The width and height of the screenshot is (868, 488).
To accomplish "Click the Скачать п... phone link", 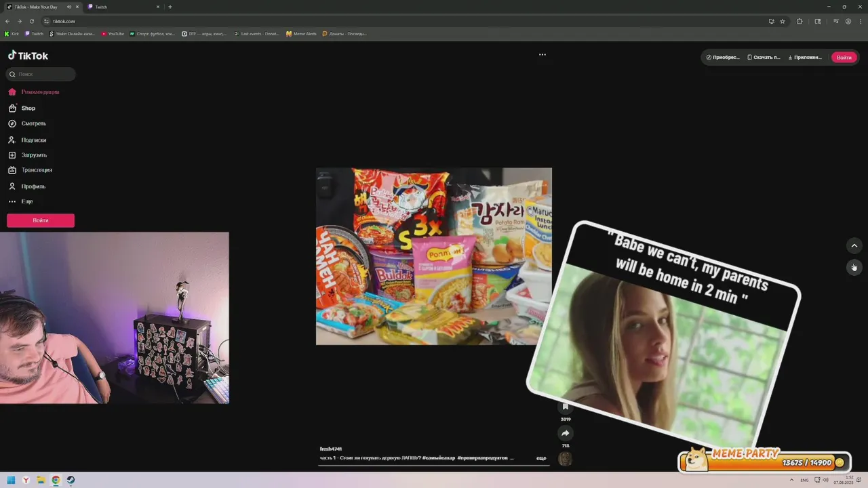I will coord(764,58).
